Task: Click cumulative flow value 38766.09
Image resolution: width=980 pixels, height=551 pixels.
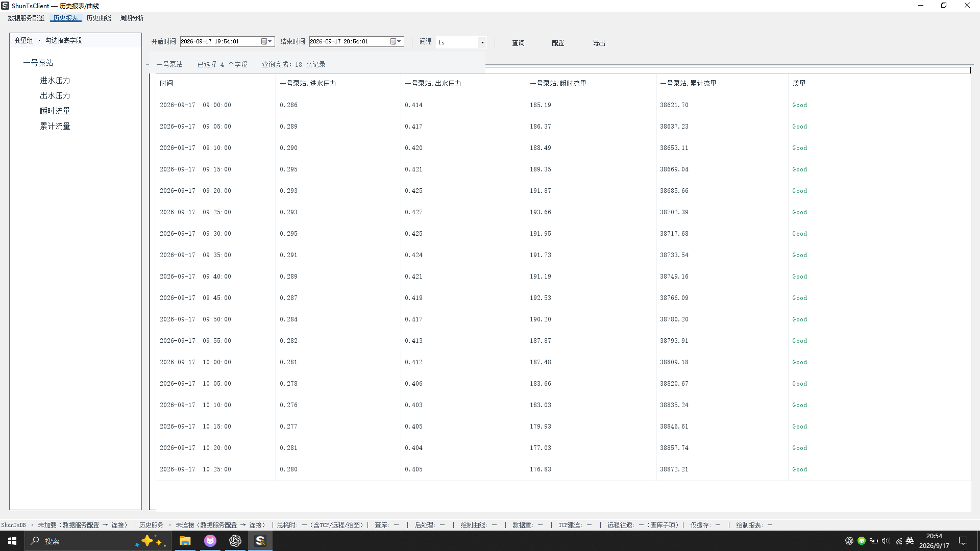Action: (x=674, y=298)
